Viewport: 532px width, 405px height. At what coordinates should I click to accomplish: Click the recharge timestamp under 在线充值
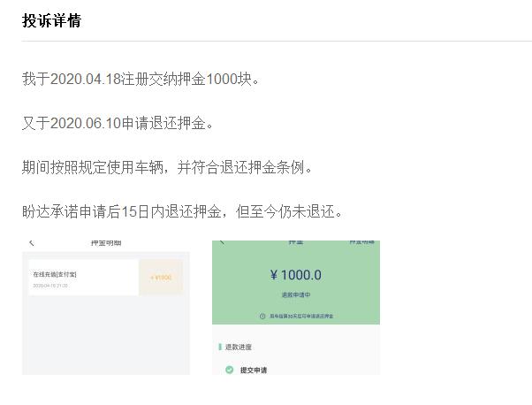[x=50, y=287]
